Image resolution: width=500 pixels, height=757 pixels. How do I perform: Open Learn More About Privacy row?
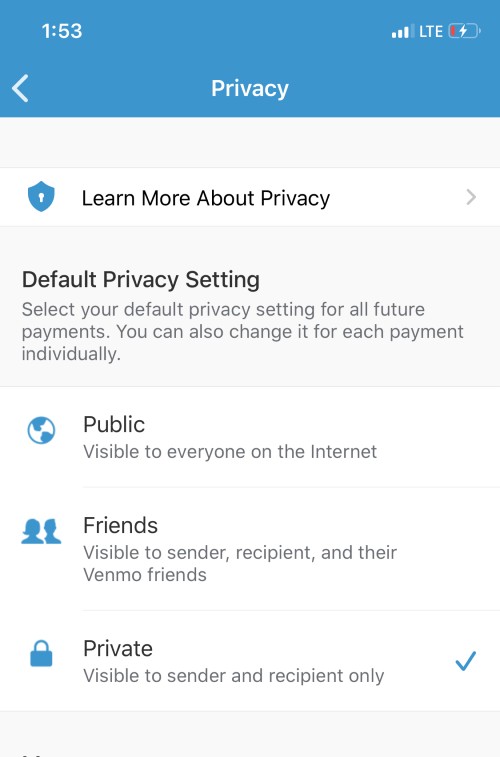250,197
